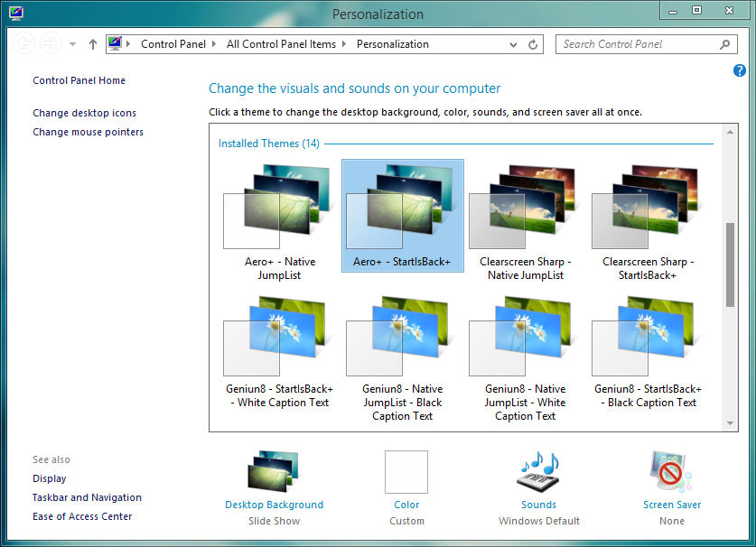The width and height of the screenshot is (756, 547).
Task: Click the Color text link
Action: (406, 505)
